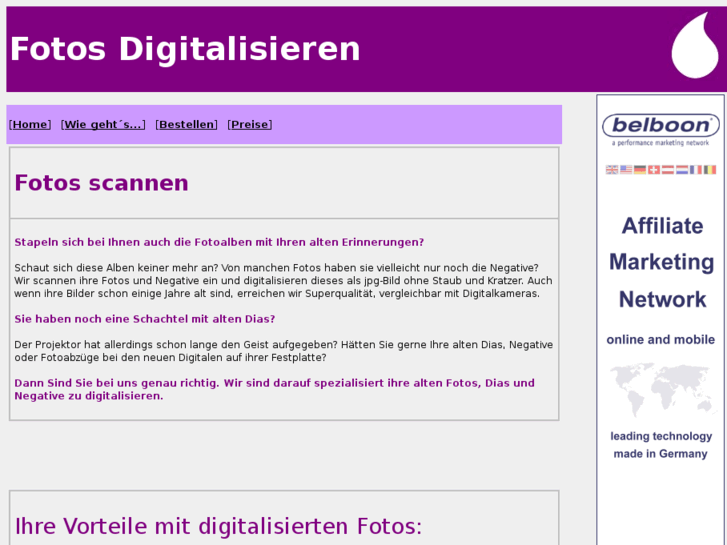727x545 pixels.
Task: Click the paragraph starting 'Der Projektor hat'
Action: (283, 351)
